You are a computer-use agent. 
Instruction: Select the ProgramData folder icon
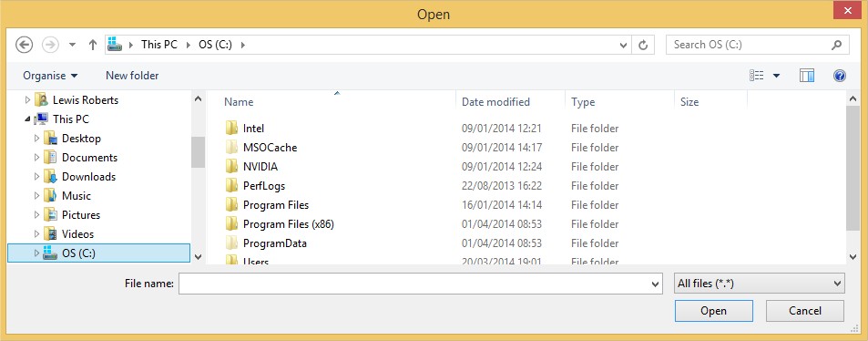pos(231,243)
